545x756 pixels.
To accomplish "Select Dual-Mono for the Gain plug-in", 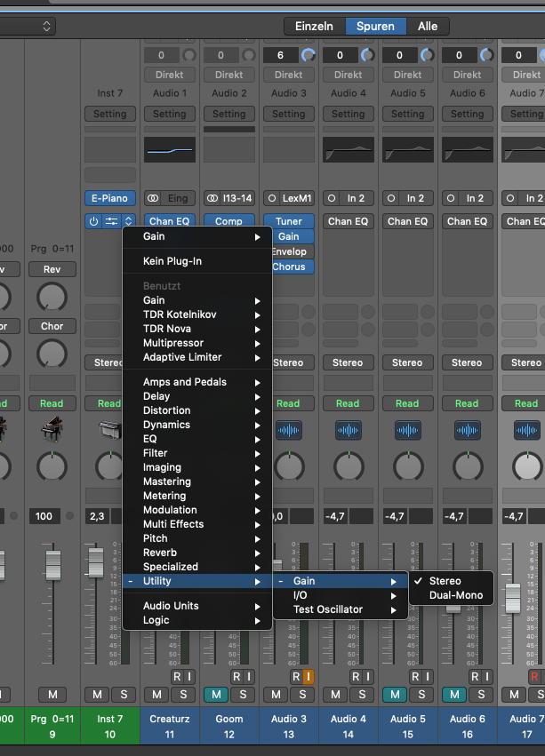I will pyautogui.click(x=452, y=595).
